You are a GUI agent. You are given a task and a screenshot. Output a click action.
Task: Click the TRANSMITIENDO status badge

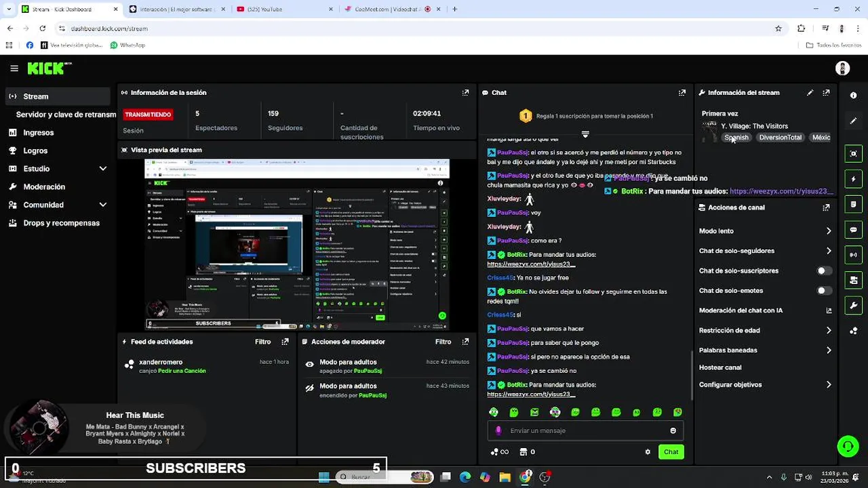[x=148, y=115]
